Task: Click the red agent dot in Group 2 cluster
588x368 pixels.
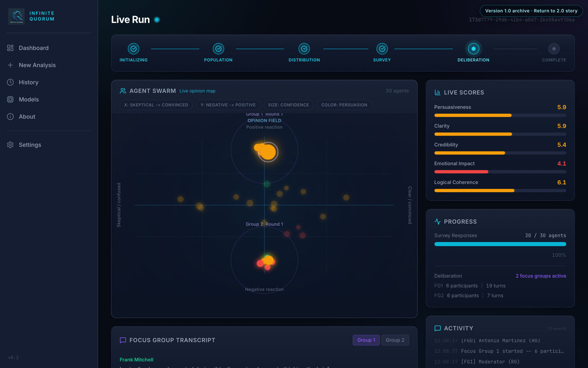Action: pos(260,263)
